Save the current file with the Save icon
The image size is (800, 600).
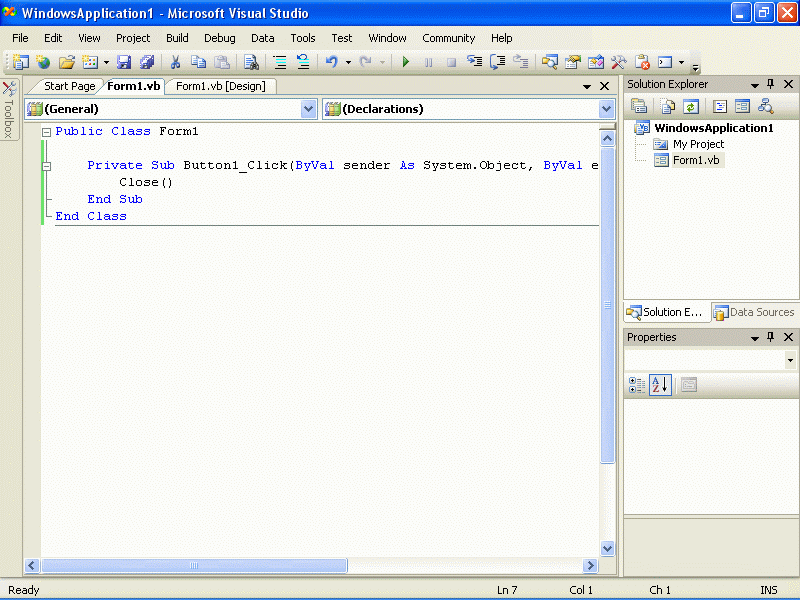coord(124,62)
